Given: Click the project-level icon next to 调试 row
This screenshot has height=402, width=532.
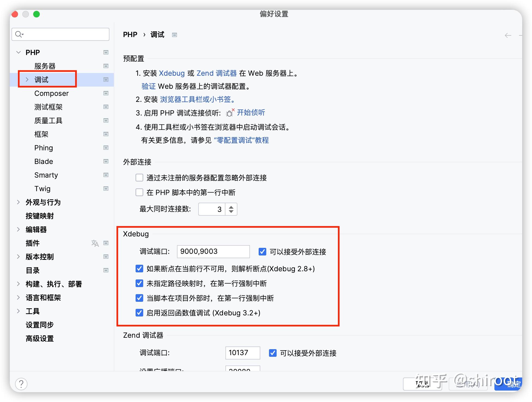Looking at the screenshot, I should pos(106,80).
